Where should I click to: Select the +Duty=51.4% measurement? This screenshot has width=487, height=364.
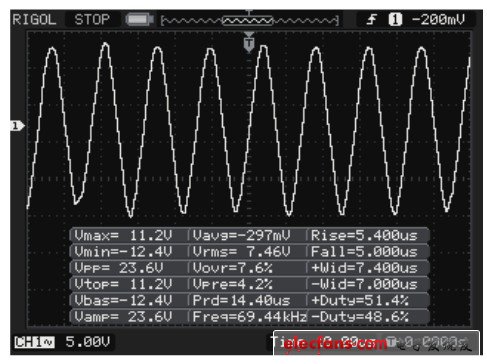click(360, 300)
